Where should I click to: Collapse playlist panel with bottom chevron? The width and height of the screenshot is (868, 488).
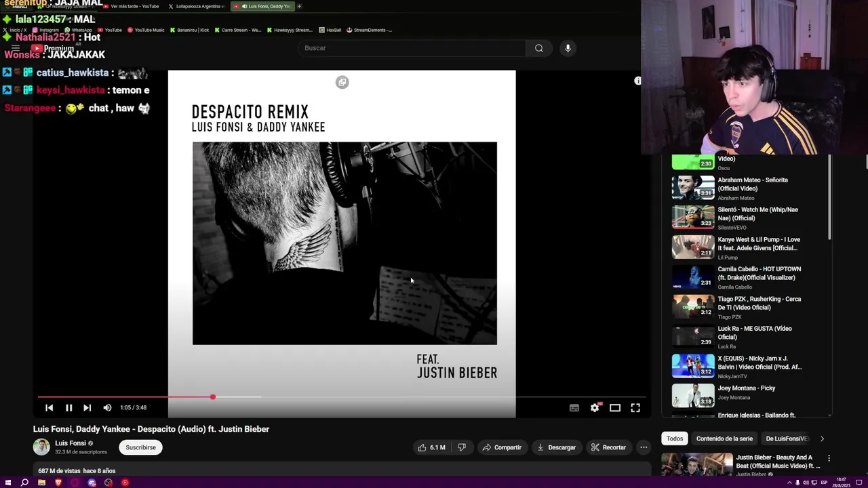[x=829, y=415]
